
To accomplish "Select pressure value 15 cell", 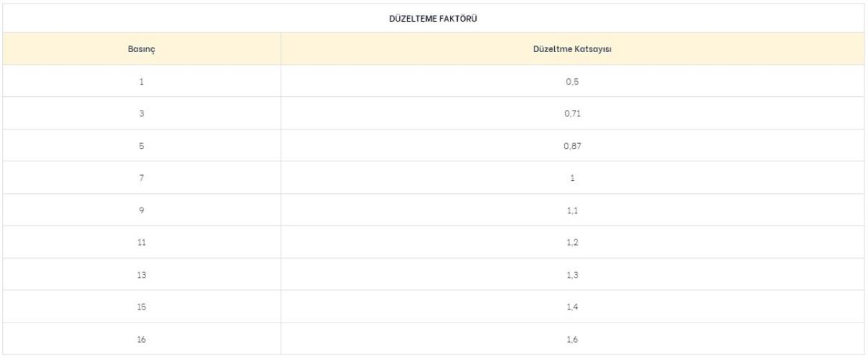I will click(x=142, y=306).
